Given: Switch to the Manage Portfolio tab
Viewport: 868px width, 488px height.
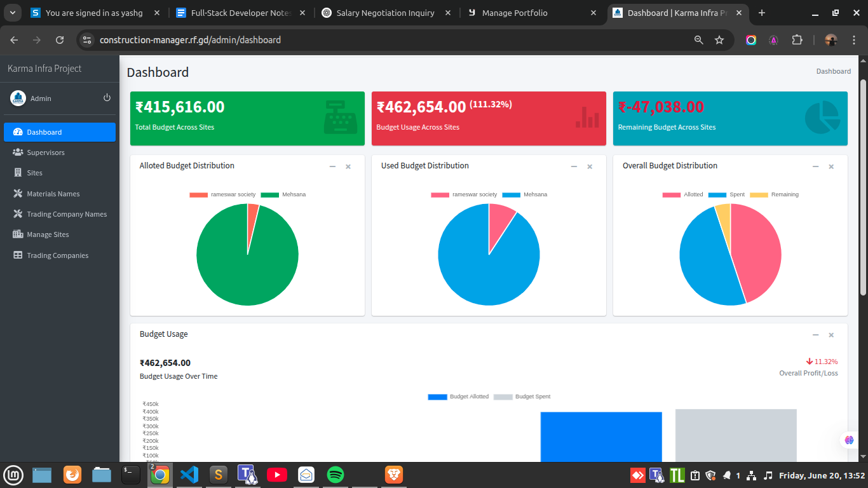Looking at the screenshot, I should pyautogui.click(x=532, y=13).
